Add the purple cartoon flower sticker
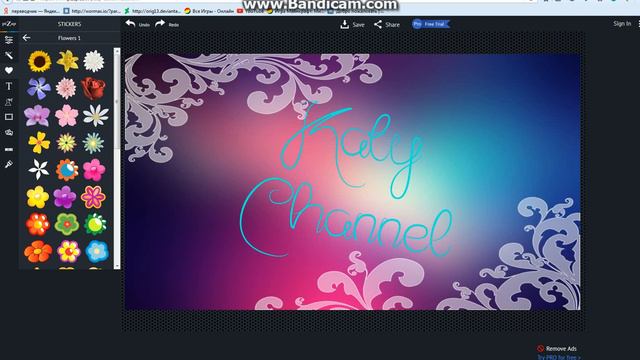Screen dimensions: 640x360 click(x=65, y=197)
